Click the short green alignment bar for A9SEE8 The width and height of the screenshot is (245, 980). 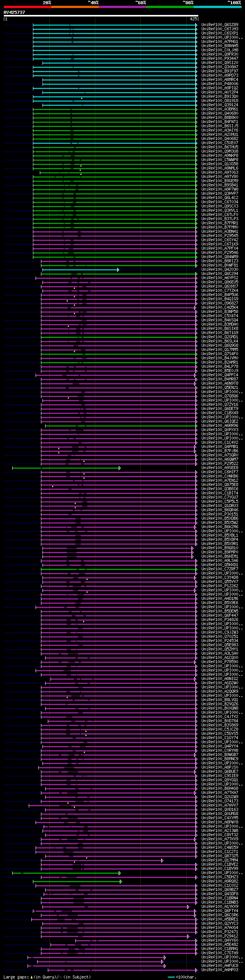click(x=66, y=468)
